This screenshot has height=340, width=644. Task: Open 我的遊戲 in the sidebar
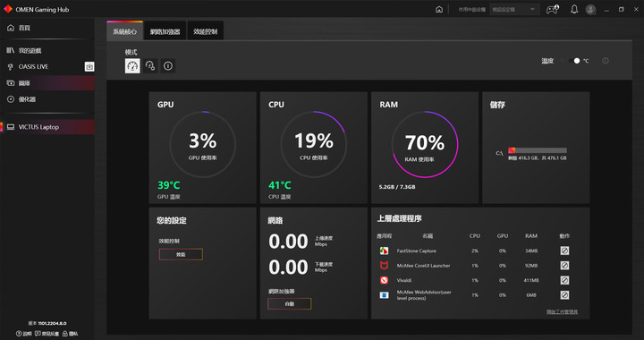coord(47,50)
